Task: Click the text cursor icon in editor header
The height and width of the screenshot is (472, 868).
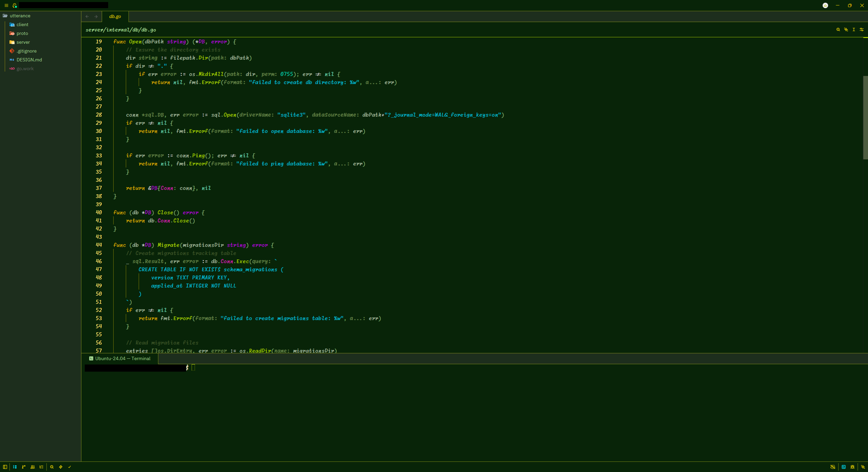Action: tap(854, 29)
